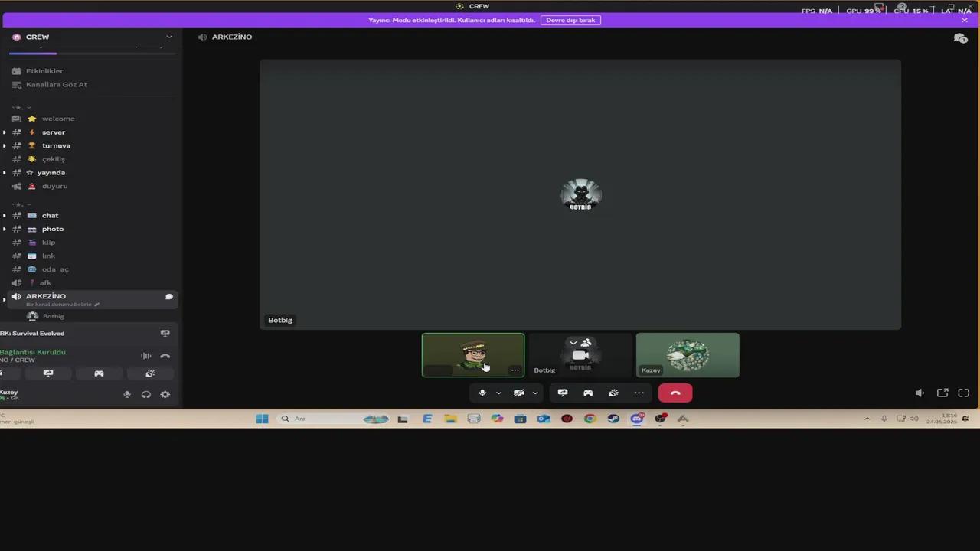Deafen yourself with the headphone icon
This screenshot has width=980, height=551.
[146, 394]
